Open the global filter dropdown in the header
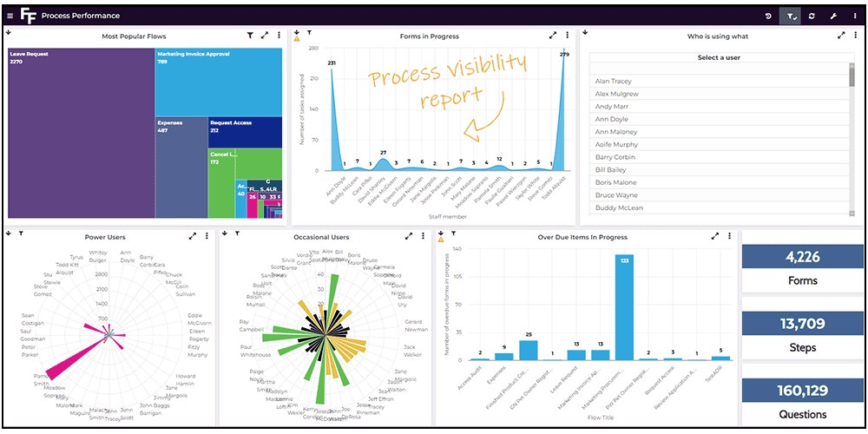 (x=790, y=16)
